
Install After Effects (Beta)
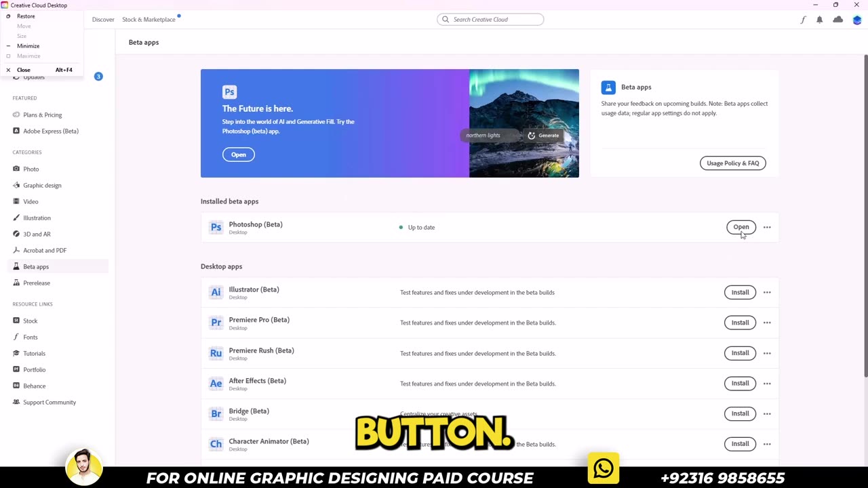tap(740, 384)
